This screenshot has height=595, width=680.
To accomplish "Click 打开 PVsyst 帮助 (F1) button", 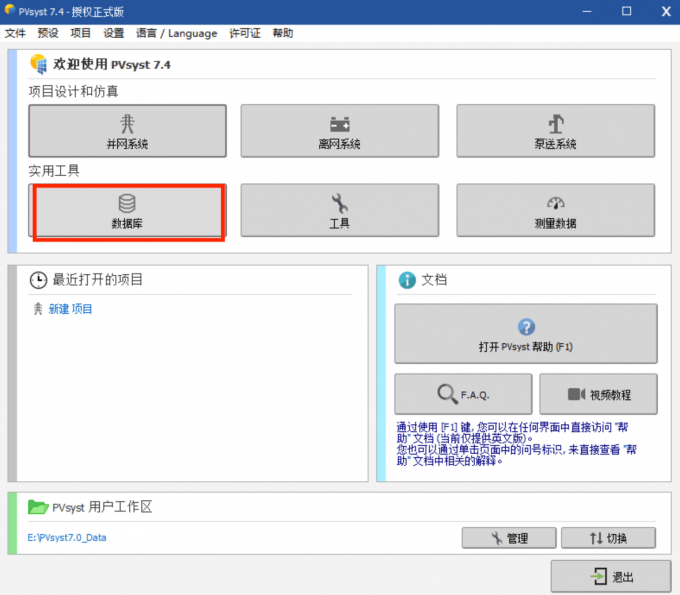I will pos(526,333).
